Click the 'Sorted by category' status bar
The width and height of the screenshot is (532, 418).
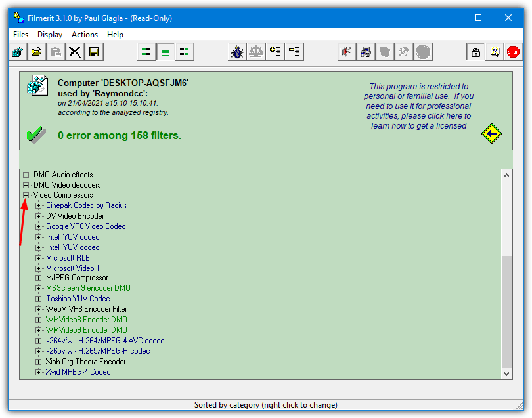coord(265,405)
